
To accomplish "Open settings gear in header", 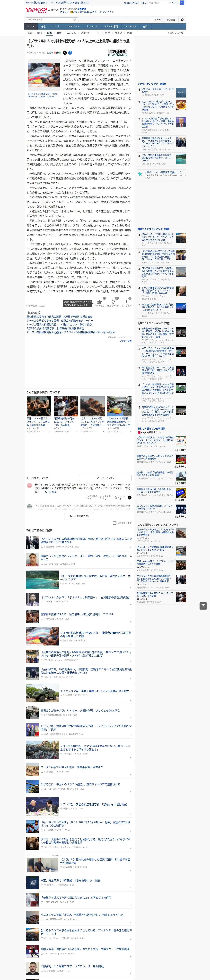I will point(182,20).
